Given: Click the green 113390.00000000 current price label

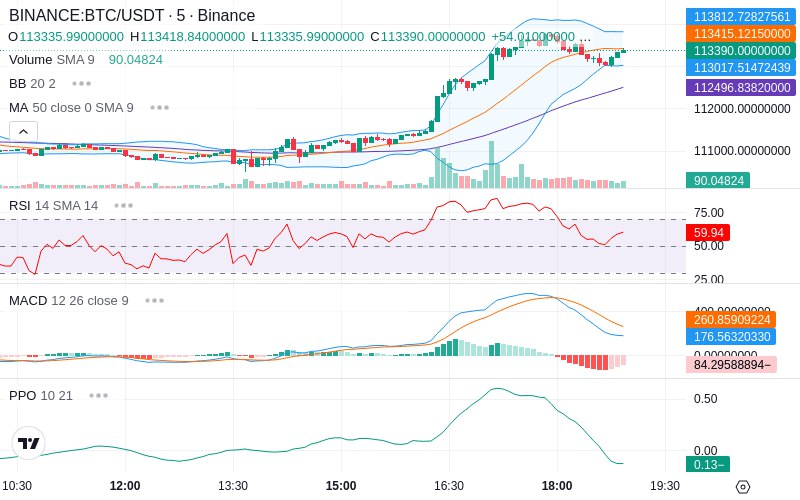Looking at the screenshot, I should 741,51.
